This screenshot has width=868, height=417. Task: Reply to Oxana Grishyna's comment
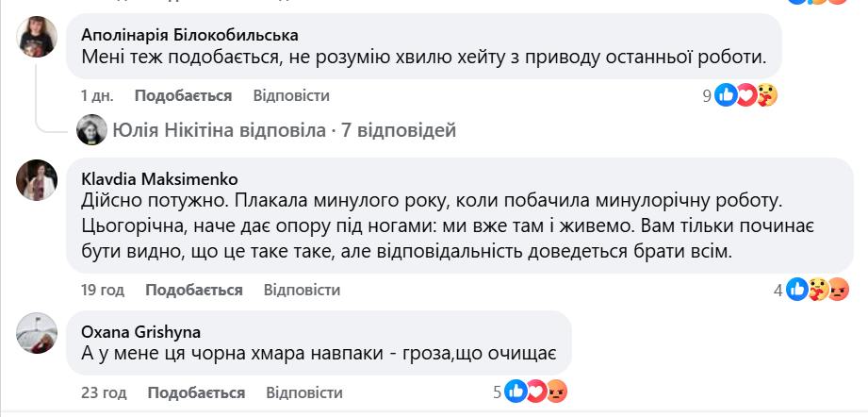tap(303, 392)
